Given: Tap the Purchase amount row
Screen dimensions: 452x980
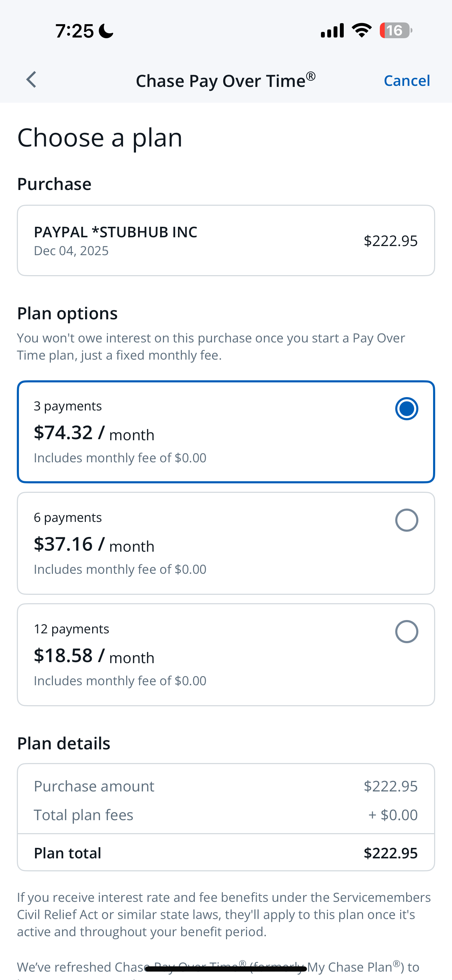Looking at the screenshot, I should coord(226,786).
